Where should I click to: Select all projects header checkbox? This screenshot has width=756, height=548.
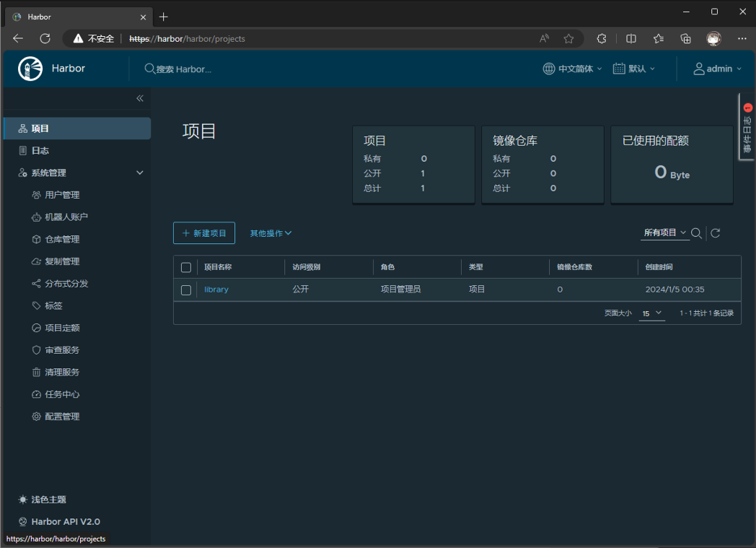[x=186, y=267]
